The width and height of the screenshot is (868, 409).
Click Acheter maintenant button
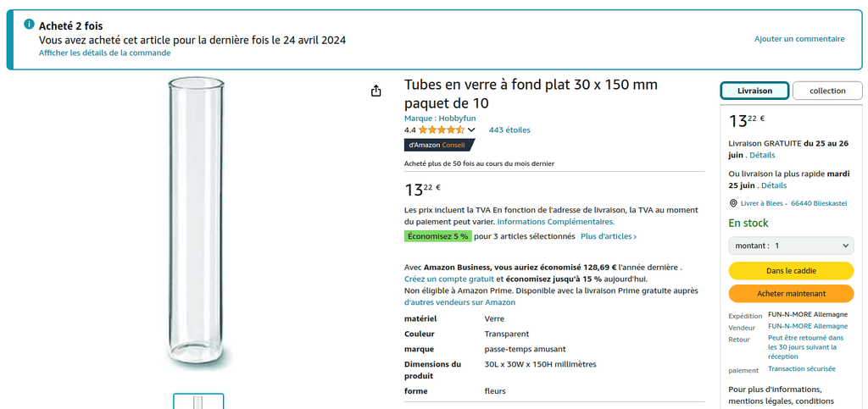pos(791,294)
